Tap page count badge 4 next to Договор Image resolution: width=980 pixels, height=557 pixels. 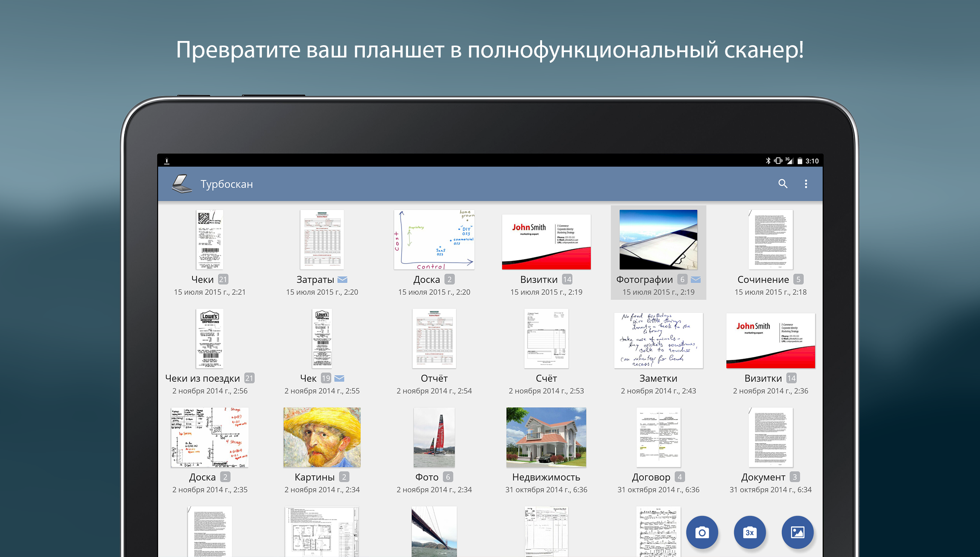[680, 477]
